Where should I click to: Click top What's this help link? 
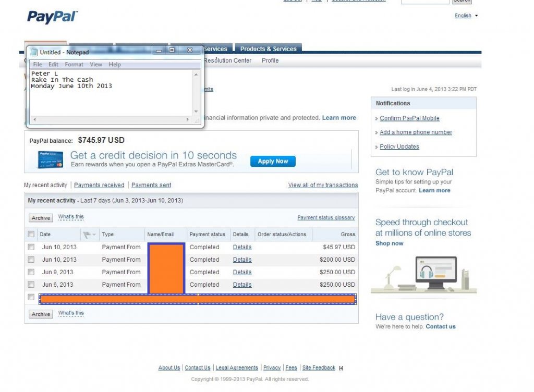click(x=71, y=217)
